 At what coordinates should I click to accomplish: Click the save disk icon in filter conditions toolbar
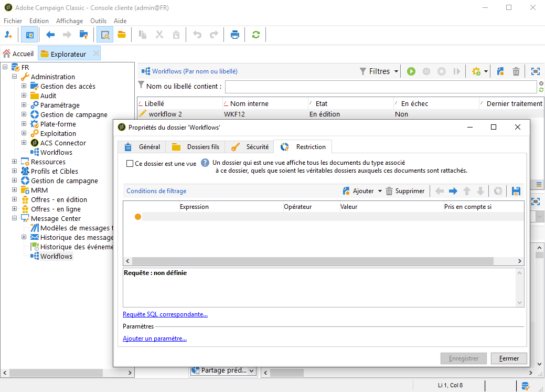coord(516,191)
